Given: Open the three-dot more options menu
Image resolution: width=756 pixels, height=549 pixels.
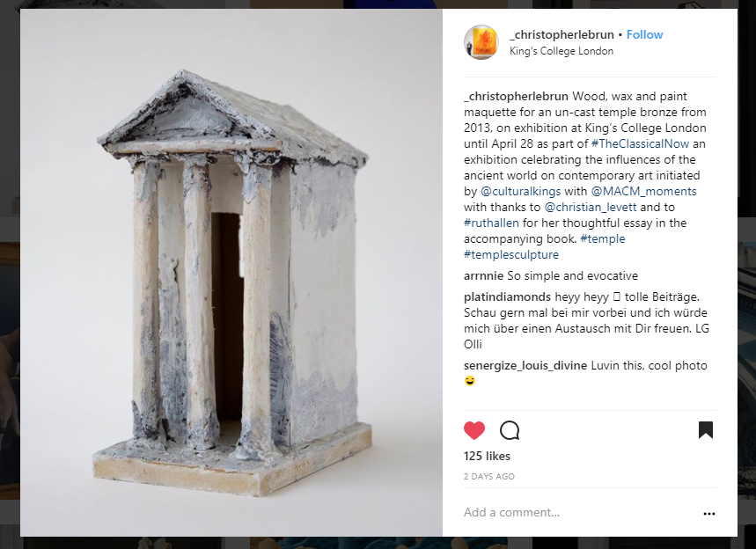Looking at the screenshot, I should click(x=708, y=513).
